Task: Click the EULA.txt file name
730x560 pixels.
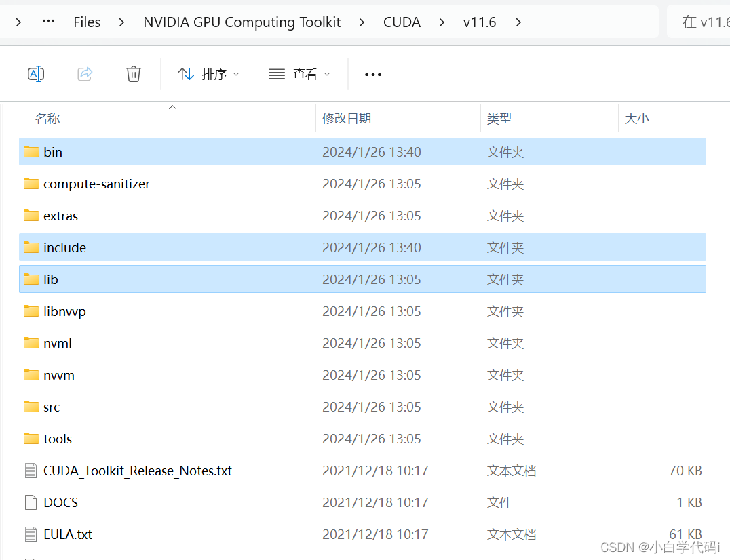Action: click(68, 534)
